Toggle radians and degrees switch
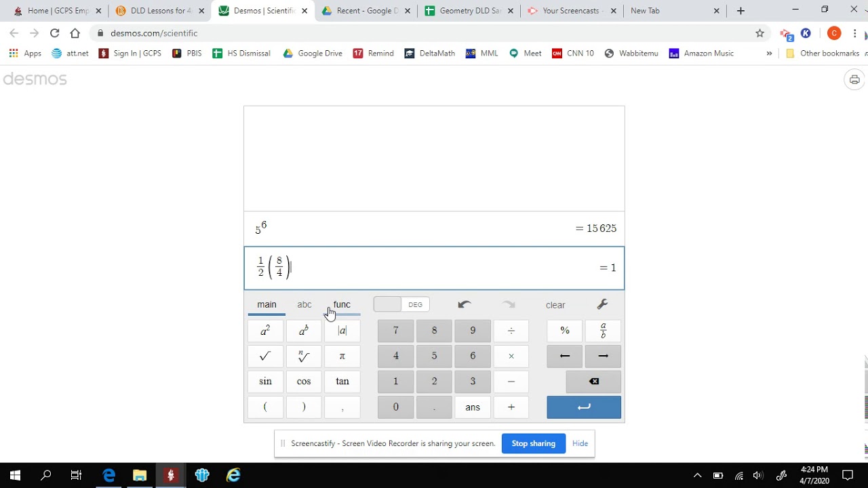 (401, 305)
